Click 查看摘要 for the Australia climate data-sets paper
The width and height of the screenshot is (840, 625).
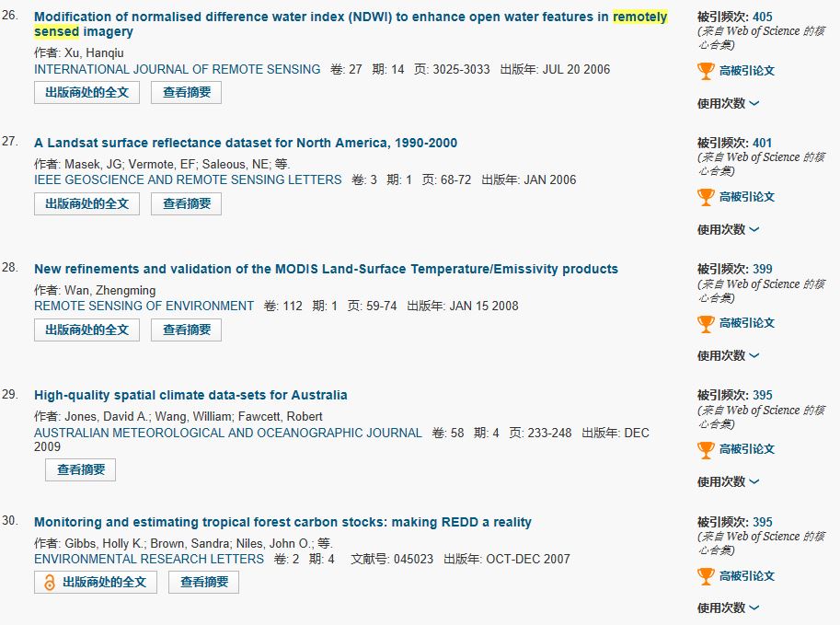click(80, 470)
